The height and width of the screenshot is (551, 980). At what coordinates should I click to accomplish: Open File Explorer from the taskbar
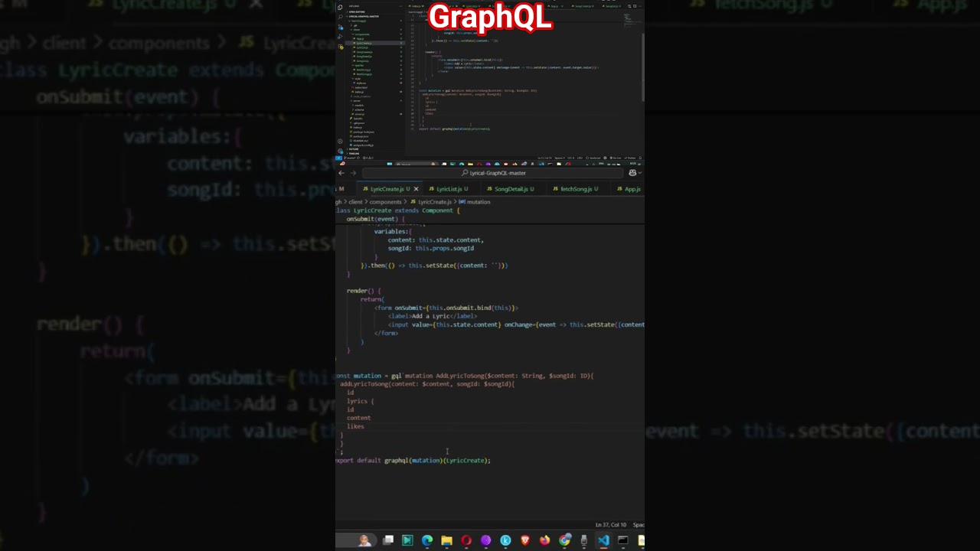click(446, 540)
